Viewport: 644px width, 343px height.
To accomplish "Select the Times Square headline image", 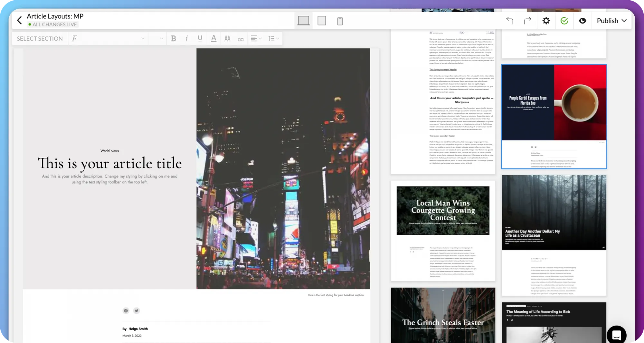I will (x=283, y=168).
